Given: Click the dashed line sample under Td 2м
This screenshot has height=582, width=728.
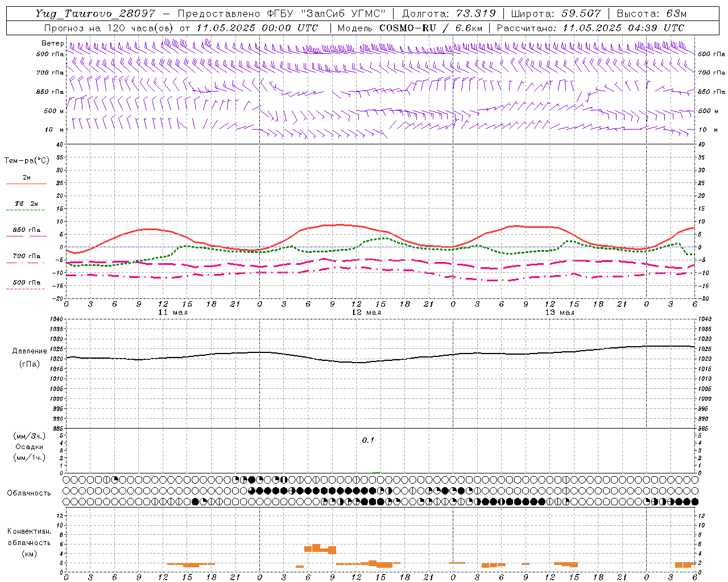Looking at the screenshot, I should click(25, 210).
